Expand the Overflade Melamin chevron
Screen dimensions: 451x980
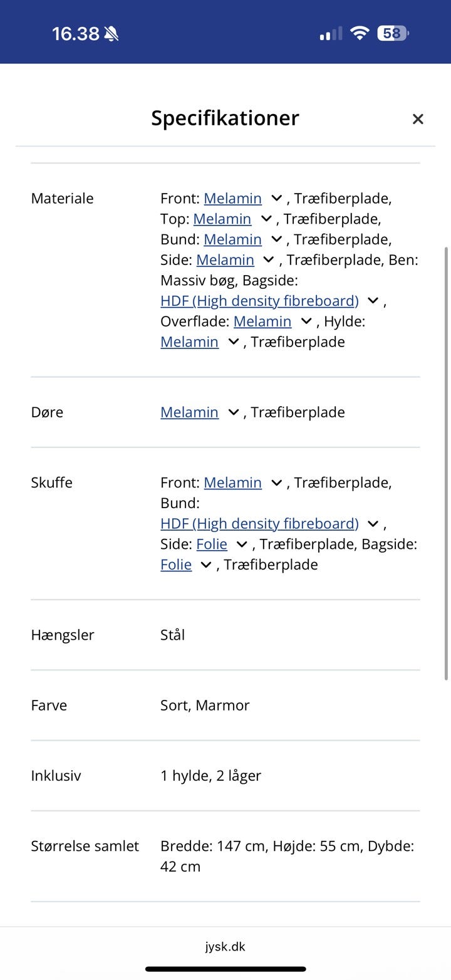(306, 321)
